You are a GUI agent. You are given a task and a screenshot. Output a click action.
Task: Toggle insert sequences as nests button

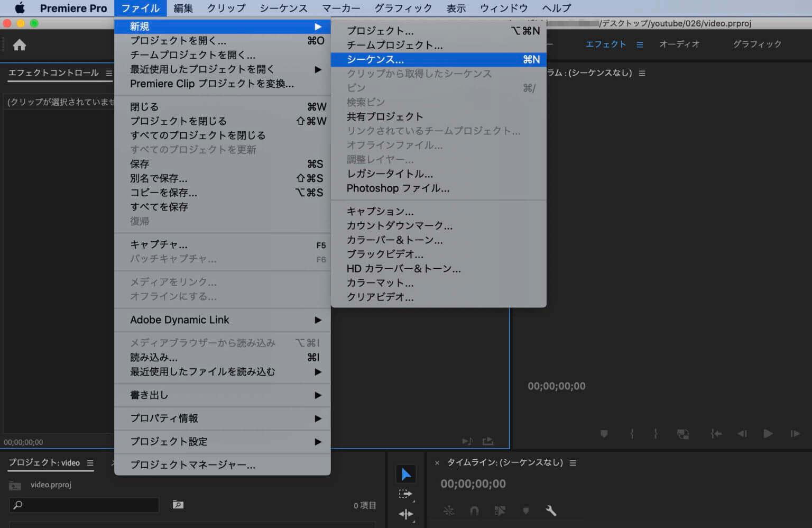click(x=449, y=511)
